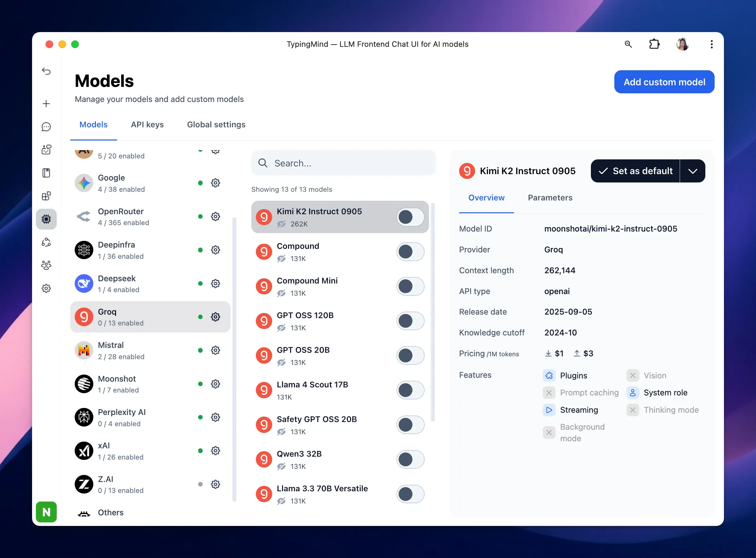The width and height of the screenshot is (756, 558).
Task: Select the Moonshot provider row
Action: 150,384
